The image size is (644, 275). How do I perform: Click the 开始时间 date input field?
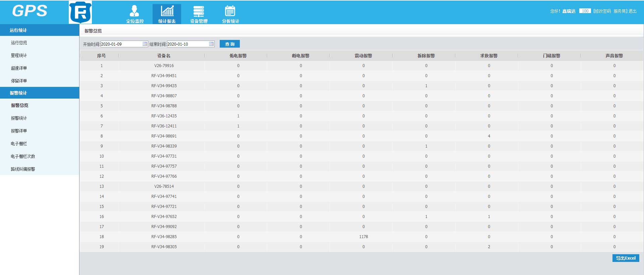point(121,44)
